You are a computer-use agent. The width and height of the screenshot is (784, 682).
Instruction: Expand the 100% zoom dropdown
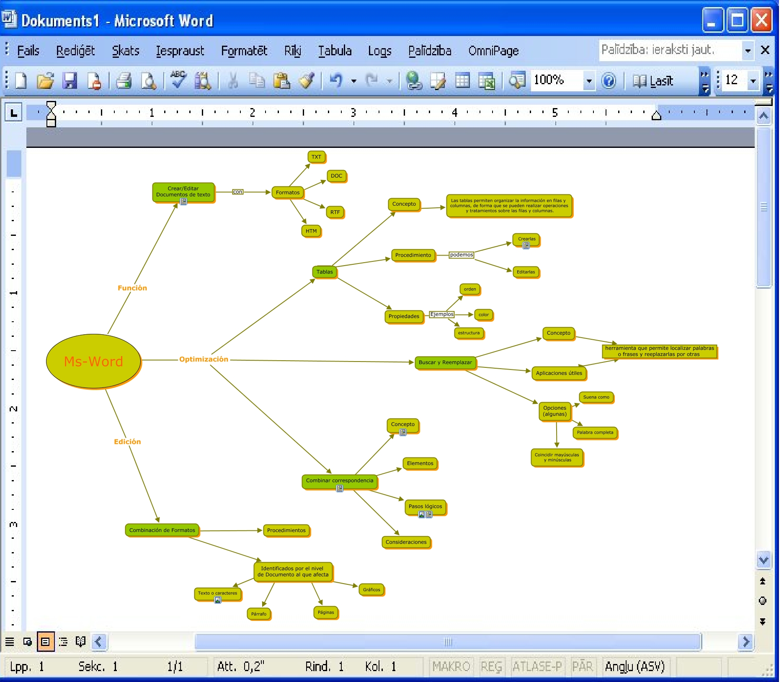[589, 80]
